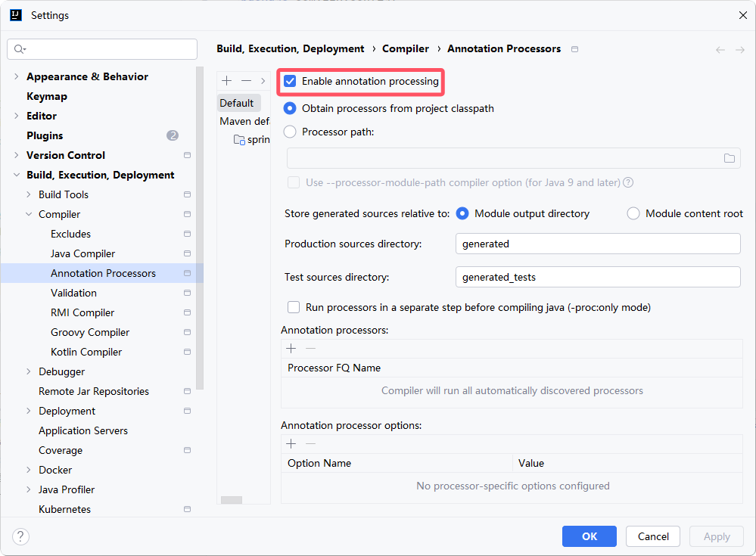Open help for processor-module-path option
The width and height of the screenshot is (756, 556).
(x=628, y=182)
